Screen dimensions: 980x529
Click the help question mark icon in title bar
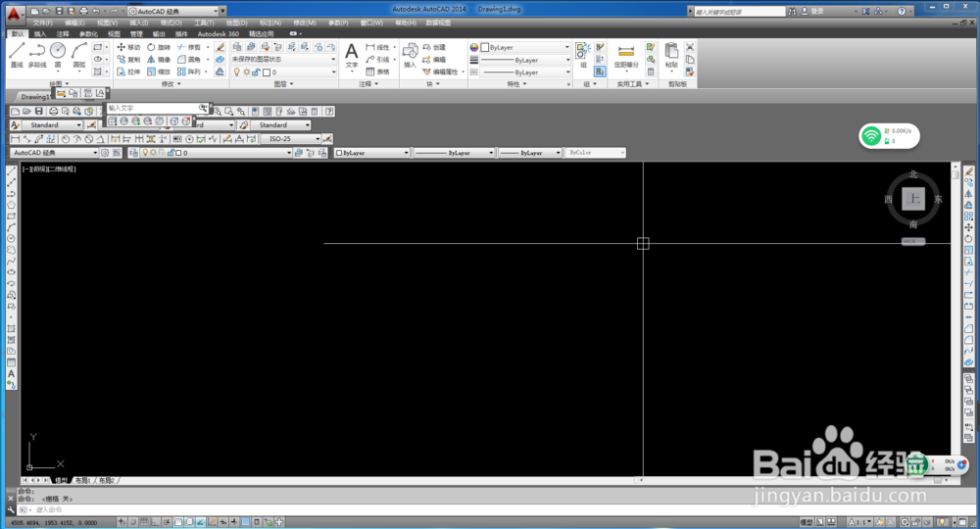click(x=902, y=11)
